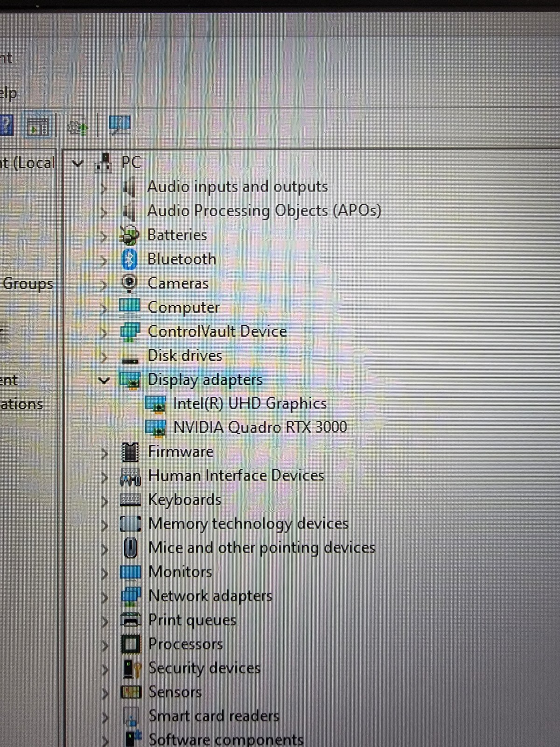Click the Keyboards category icon
Image resolution: width=560 pixels, height=747 pixels.
pyautogui.click(x=130, y=500)
